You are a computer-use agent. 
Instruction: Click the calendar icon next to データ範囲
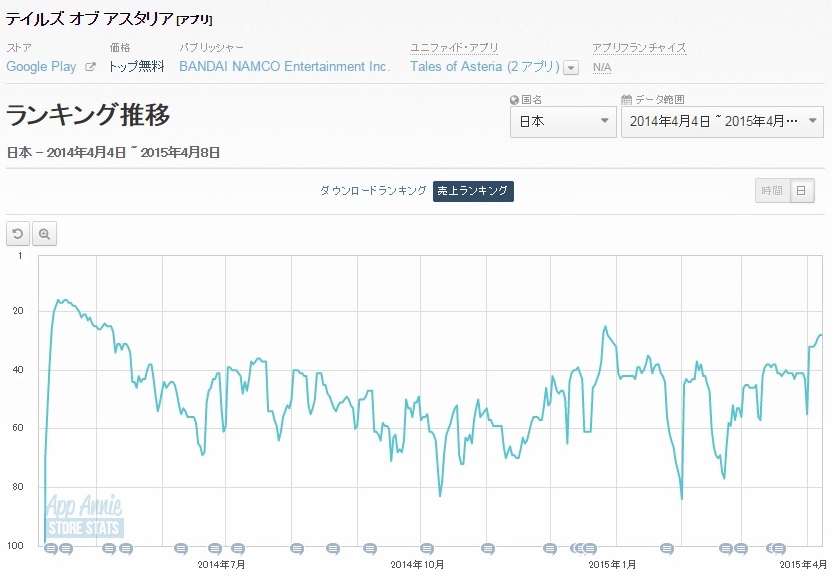tap(627, 100)
